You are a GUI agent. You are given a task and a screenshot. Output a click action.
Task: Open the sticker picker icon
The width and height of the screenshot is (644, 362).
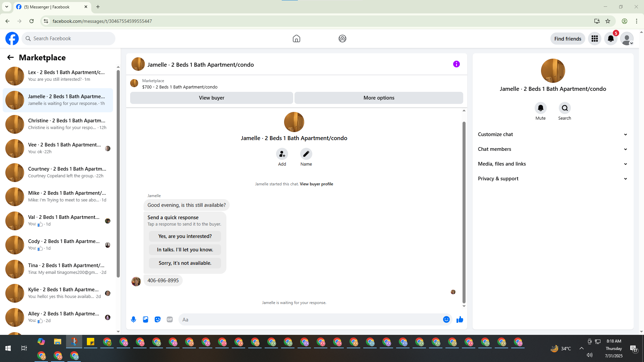(x=158, y=319)
